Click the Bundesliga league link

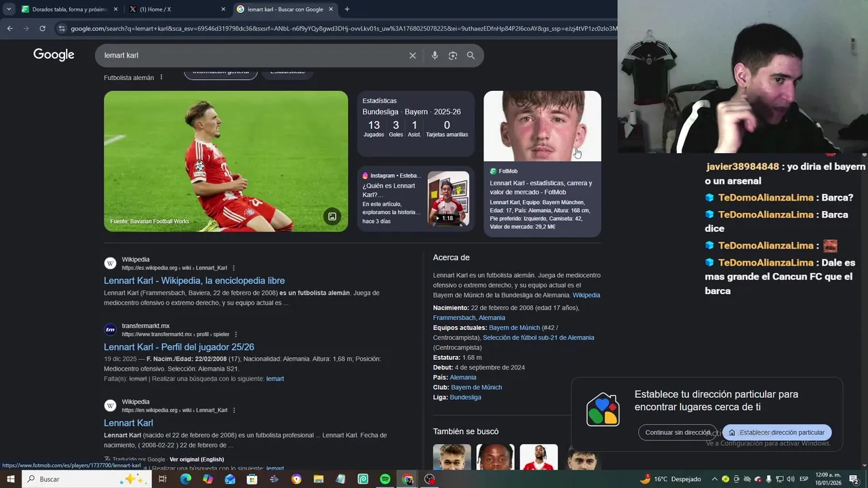465,397
